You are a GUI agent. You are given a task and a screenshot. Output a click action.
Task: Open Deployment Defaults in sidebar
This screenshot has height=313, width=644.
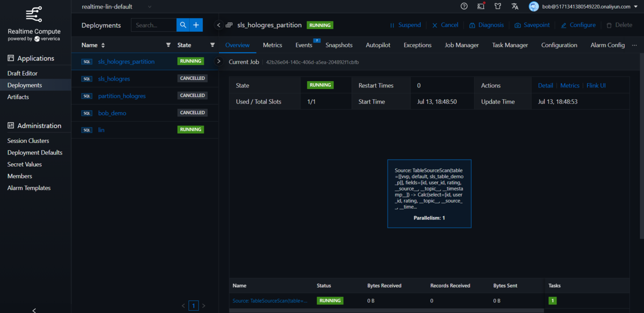coord(35,152)
